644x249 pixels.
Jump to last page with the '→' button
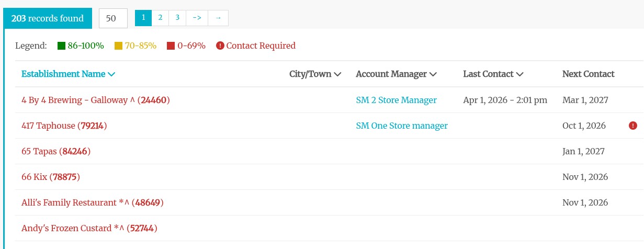click(218, 18)
